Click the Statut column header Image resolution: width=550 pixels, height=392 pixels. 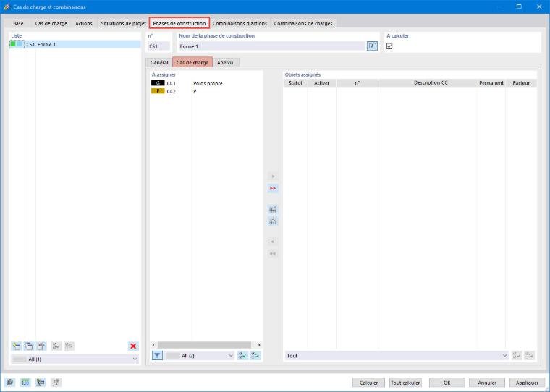295,83
